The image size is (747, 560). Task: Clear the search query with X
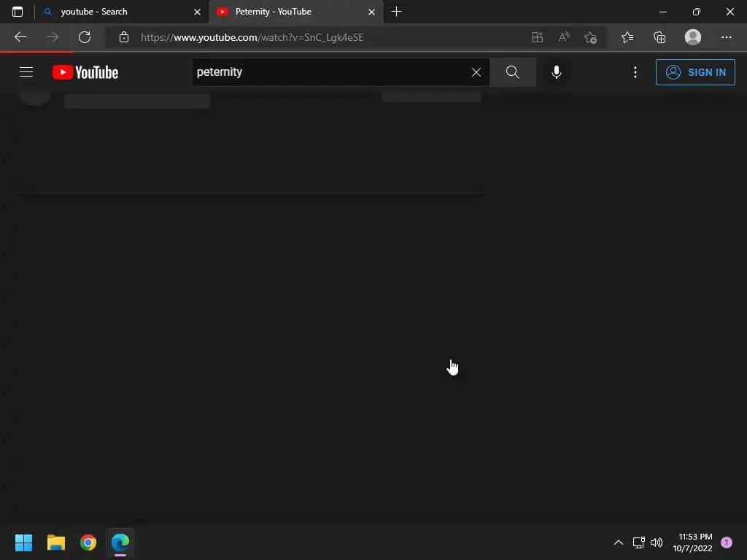pyautogui.click(x=476, y=72)
